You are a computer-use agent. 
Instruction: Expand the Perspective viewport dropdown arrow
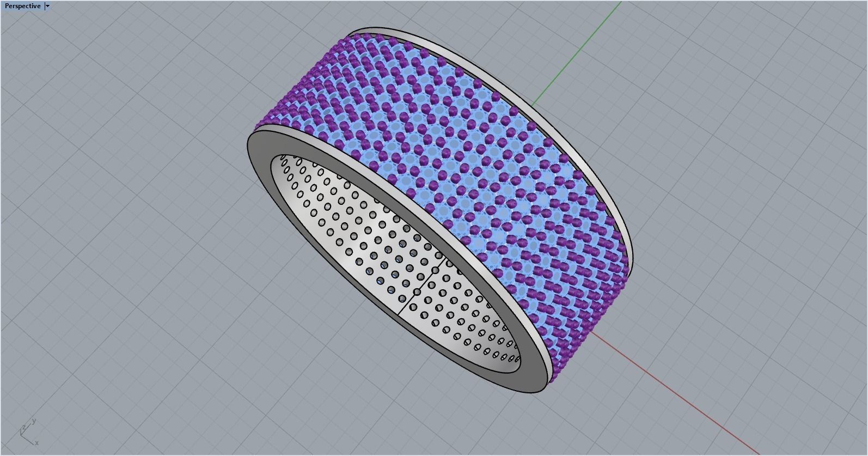[48, 6]
